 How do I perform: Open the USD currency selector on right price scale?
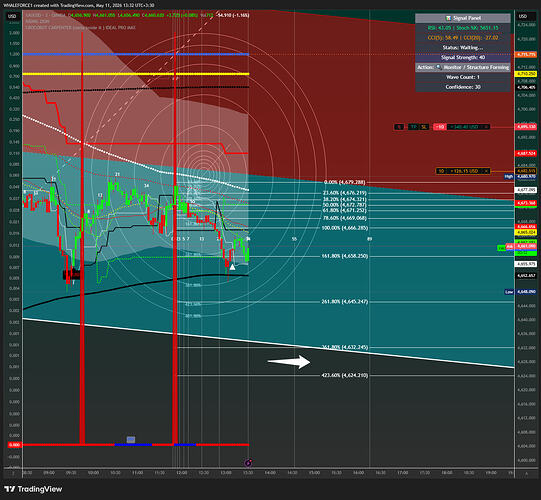pos(523,16)
